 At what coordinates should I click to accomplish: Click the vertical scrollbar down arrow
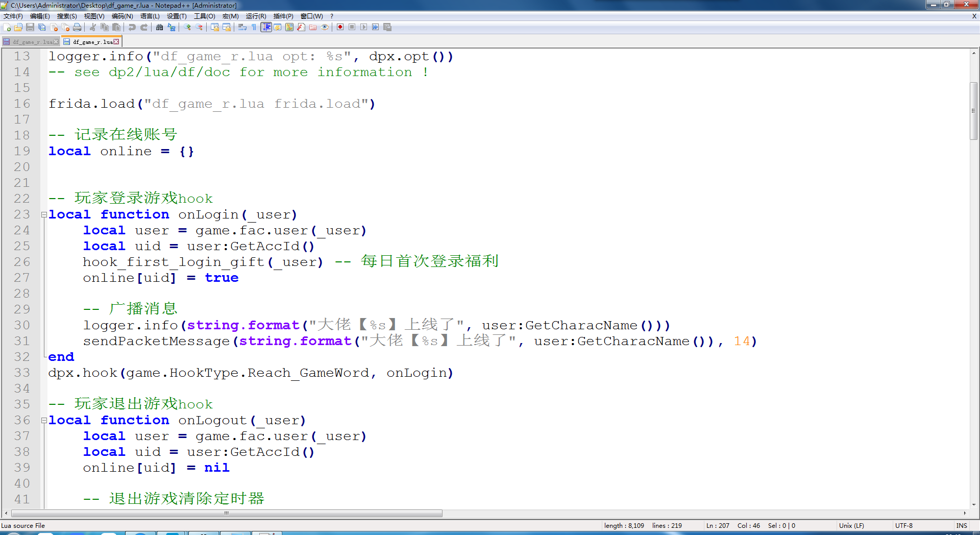pos(974,504)
